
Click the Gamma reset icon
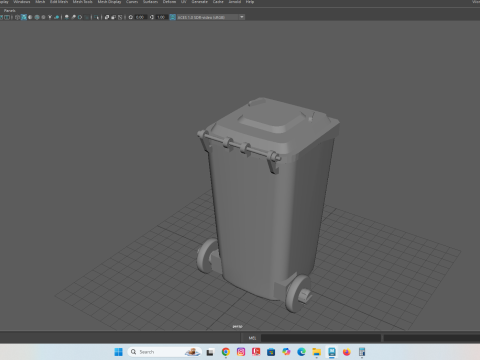(152, 17)
